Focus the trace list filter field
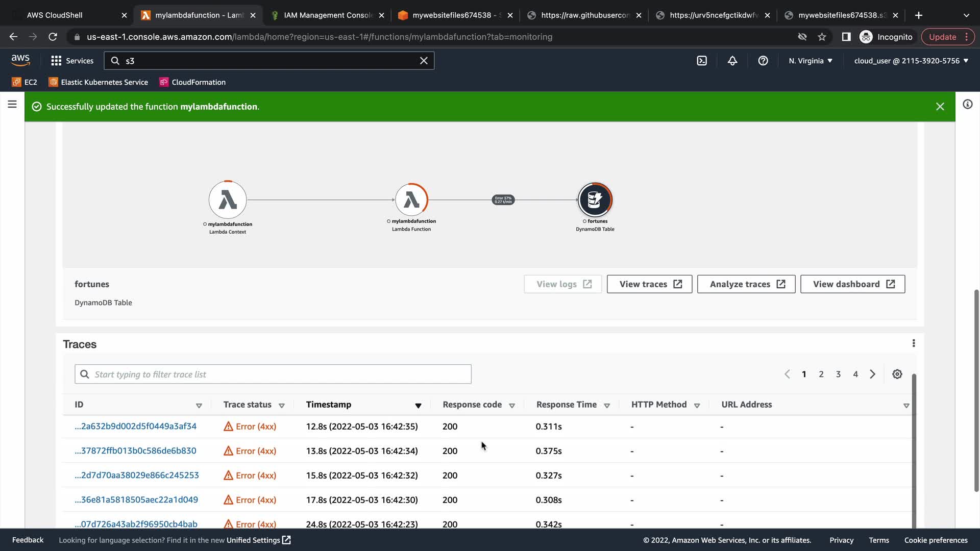Image resolution: width=980 pixels, height=551 pixels. 273,374
